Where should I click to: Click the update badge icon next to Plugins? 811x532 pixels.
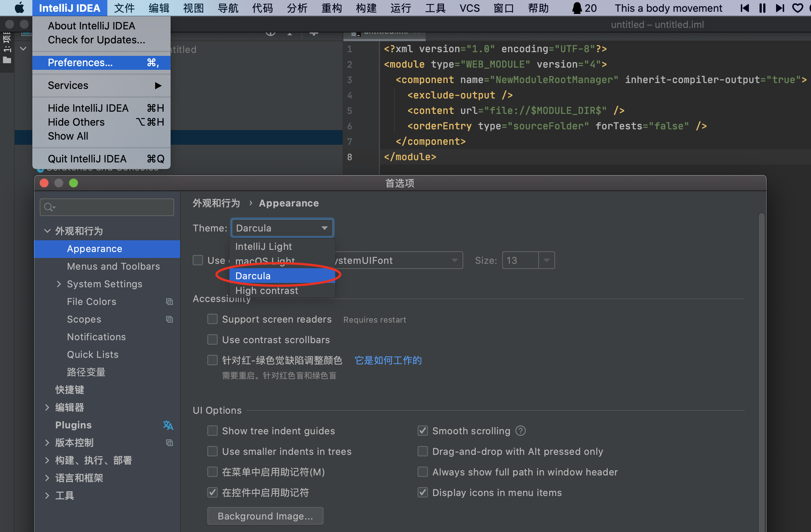point(168,425)
